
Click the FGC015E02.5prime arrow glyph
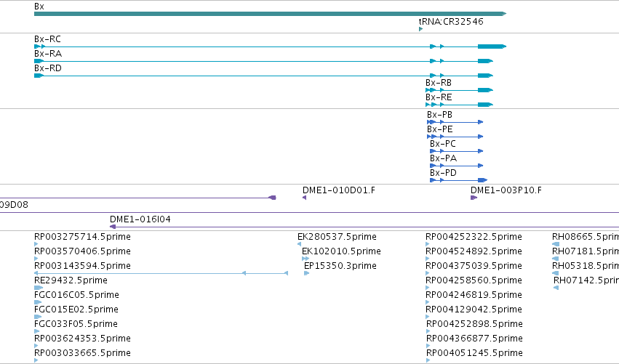pyautogui.click(x=38, y=317)
